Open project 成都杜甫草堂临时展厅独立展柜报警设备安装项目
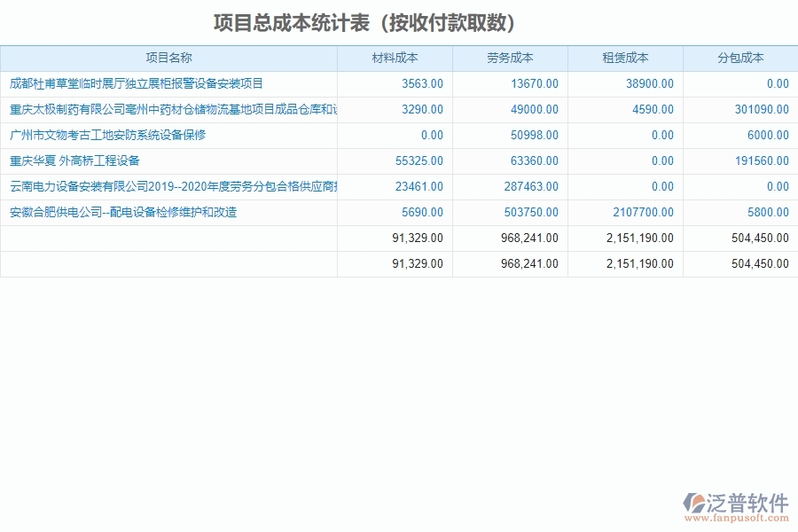This screenshot has height=532, width=798. click(133, 83)
